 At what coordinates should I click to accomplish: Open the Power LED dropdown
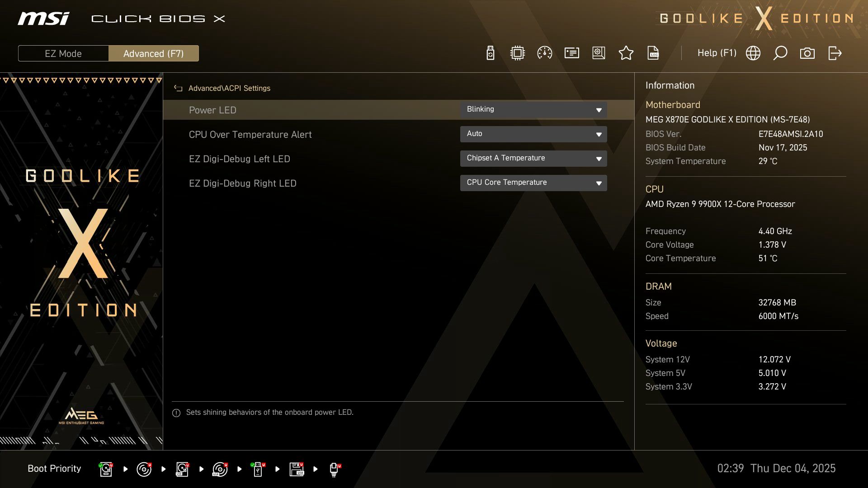click(533, 109)
